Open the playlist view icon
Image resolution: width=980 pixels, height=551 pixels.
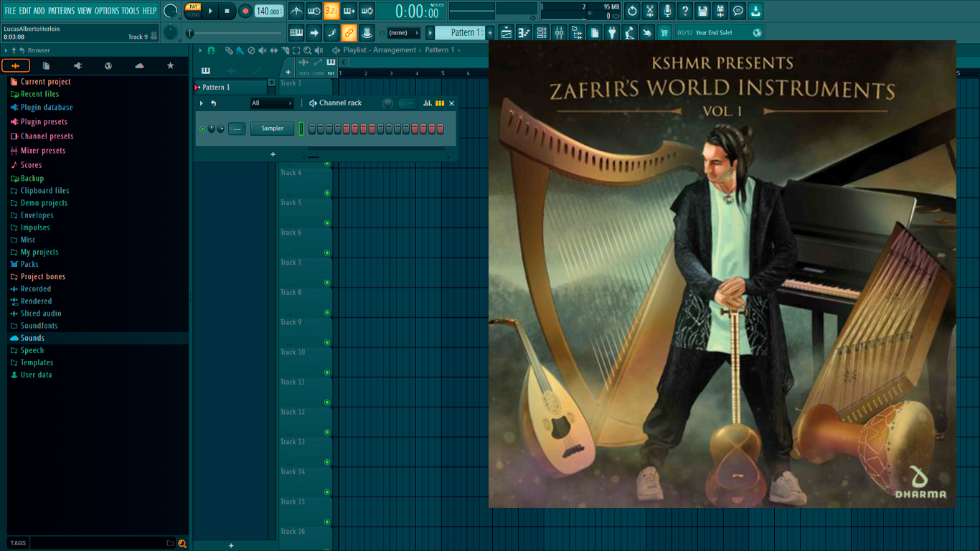click(x=507, y=32)
